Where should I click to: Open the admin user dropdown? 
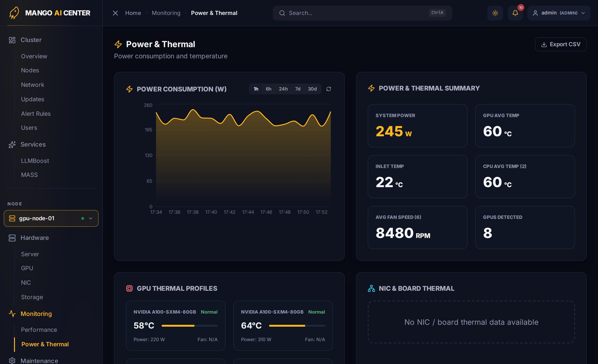559,13
